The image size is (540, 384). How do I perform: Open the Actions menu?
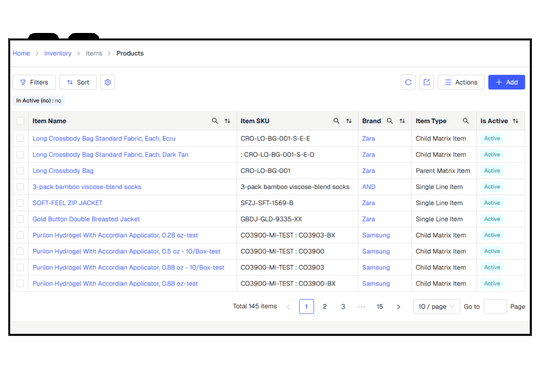[461, 82]
